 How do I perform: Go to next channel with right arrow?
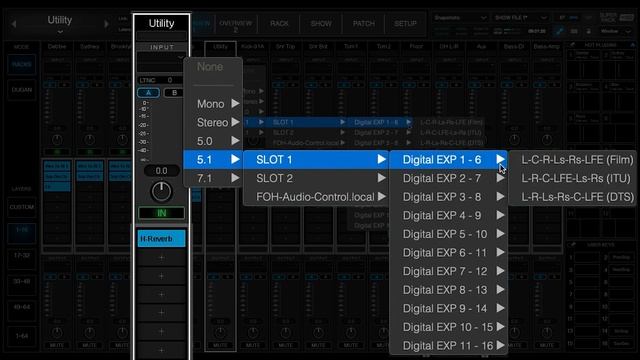coord(106,24)
